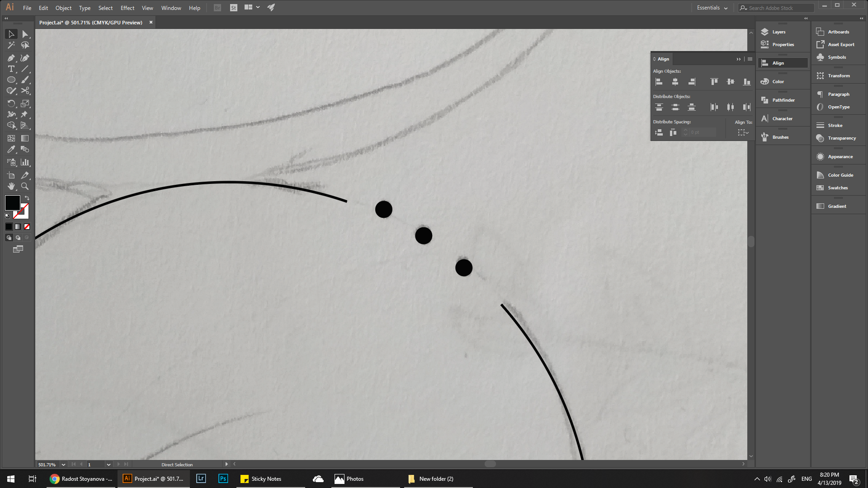The width and height of the screenshot is (868, 488).
Task: Select the Direct Selection tool
Action: [x=25, y=34]
